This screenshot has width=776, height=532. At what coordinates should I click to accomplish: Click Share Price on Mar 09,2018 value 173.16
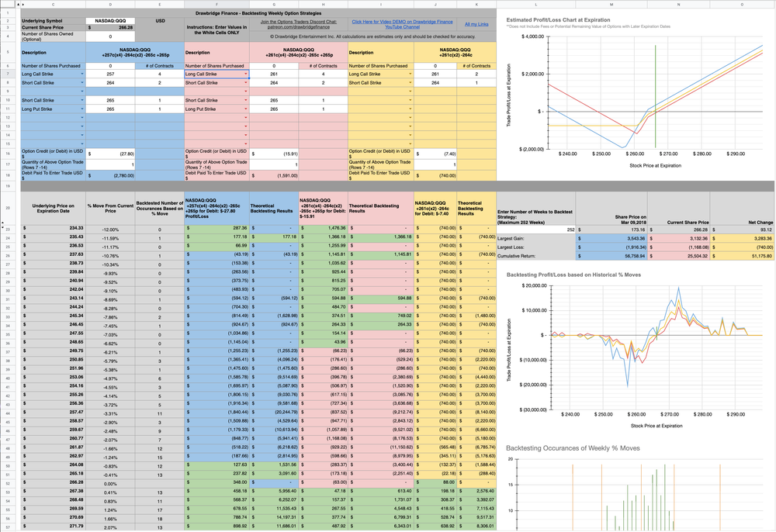tap(611, 230)
